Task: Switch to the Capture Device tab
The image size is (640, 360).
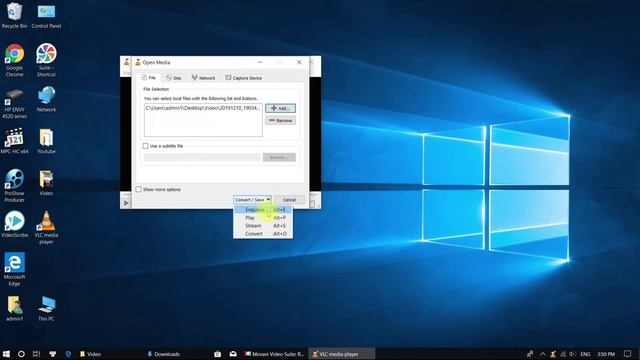Action: pos(244,78)
